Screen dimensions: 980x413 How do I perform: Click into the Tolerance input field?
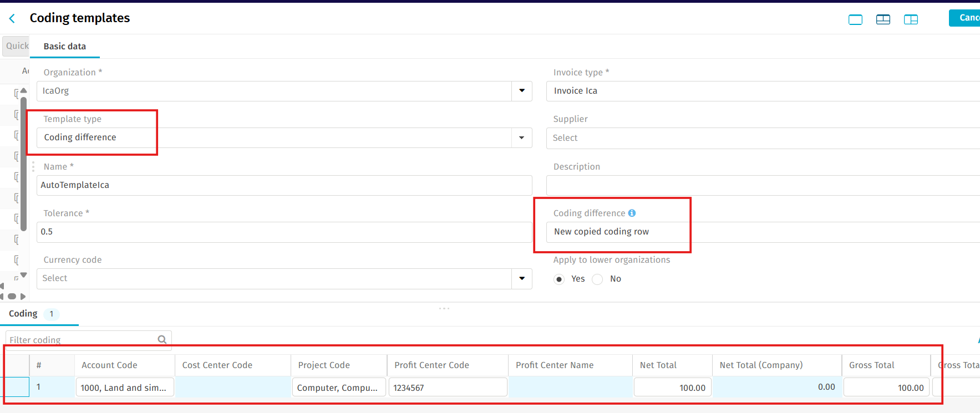[x=284, y=232]
